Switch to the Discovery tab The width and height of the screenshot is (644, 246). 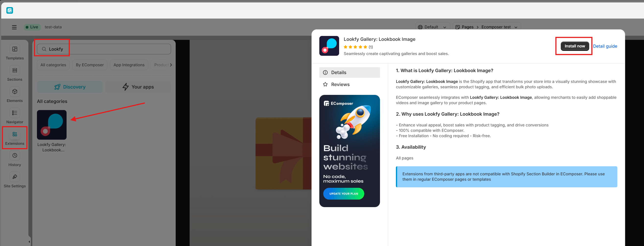70,87
